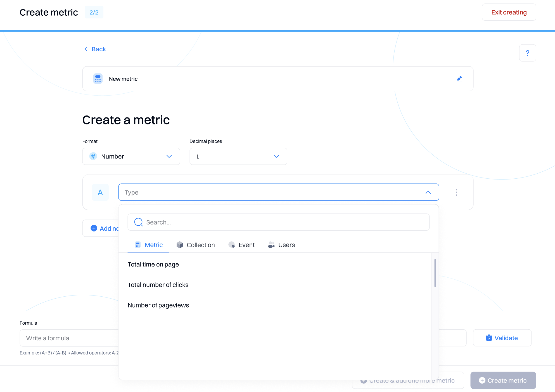Screen dimensions: 555x392
Task: Choose Number of pageviews from list
Action: pos(158,305)
